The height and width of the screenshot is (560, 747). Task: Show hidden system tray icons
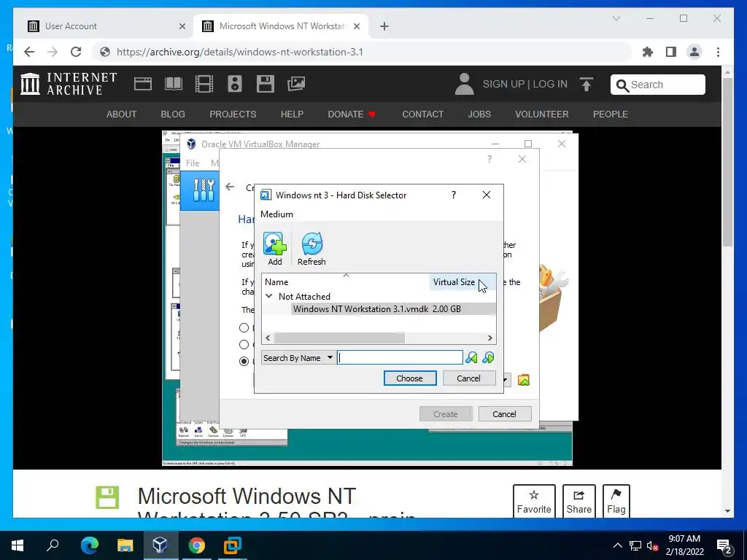click(617, 545)
